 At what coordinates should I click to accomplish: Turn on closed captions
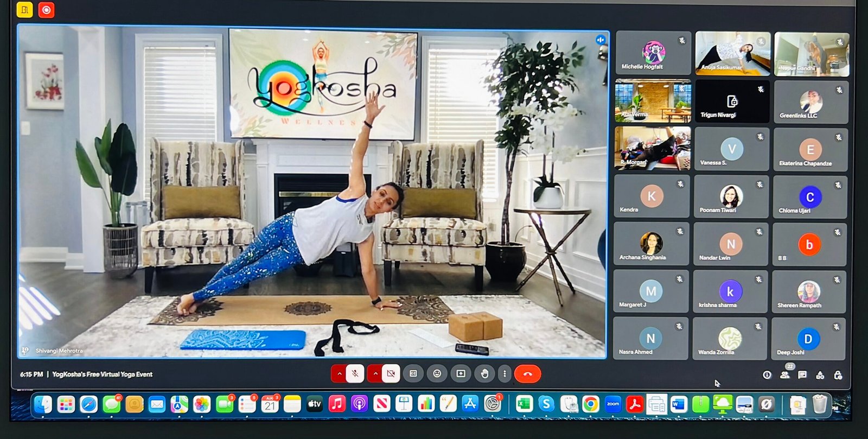(413, 373)
